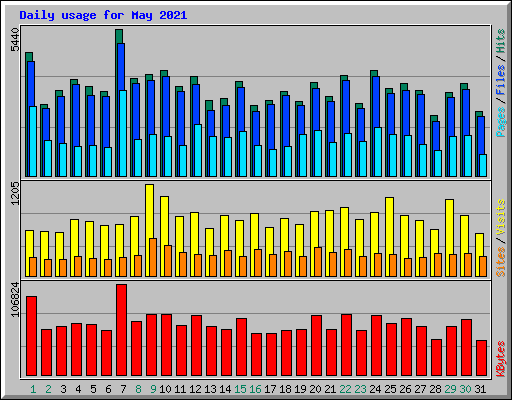Click the "Visits" legend label

[x=500, y=217]
